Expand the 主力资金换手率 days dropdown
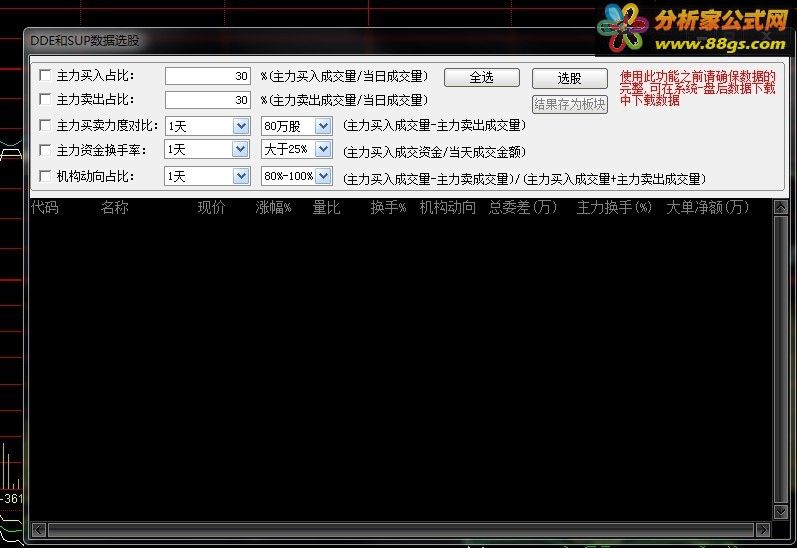797x548 pixels. pos(241,149)
